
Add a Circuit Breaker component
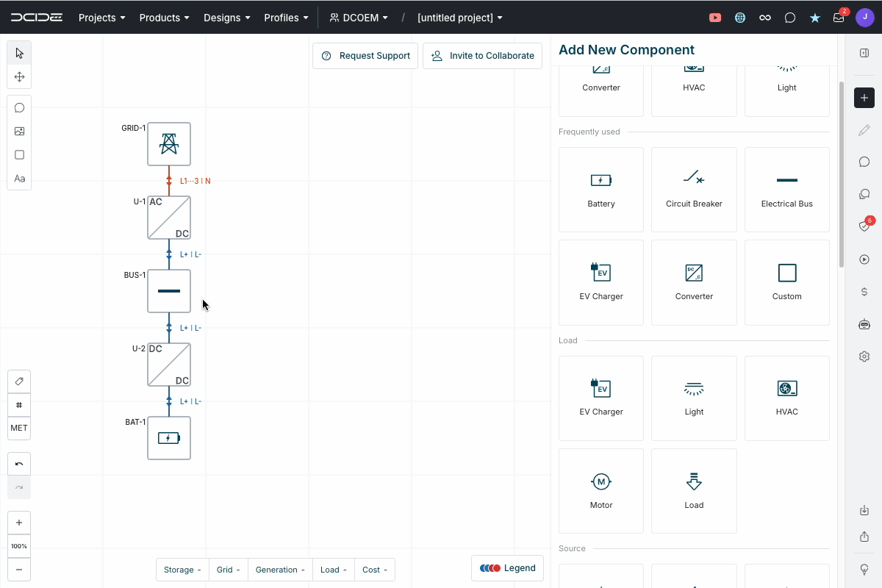[694, 189]
